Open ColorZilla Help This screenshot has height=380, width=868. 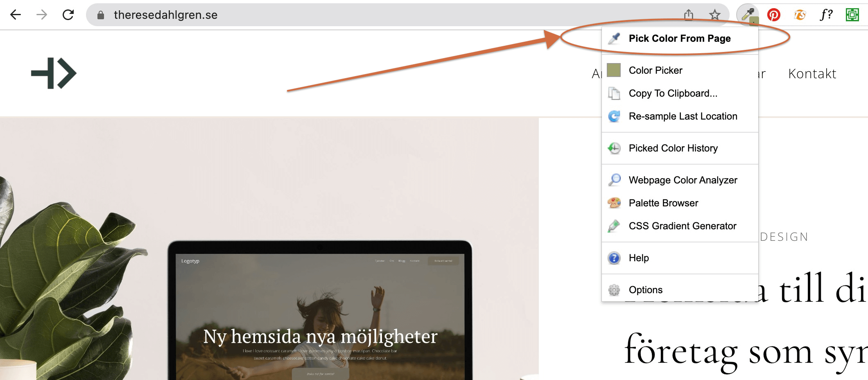(x=639, y=258)
